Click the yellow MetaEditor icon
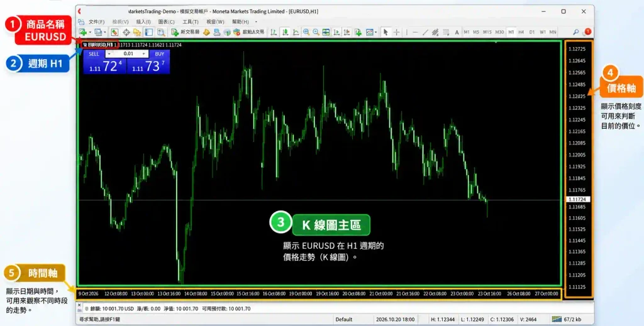 (x=206, y=32)
